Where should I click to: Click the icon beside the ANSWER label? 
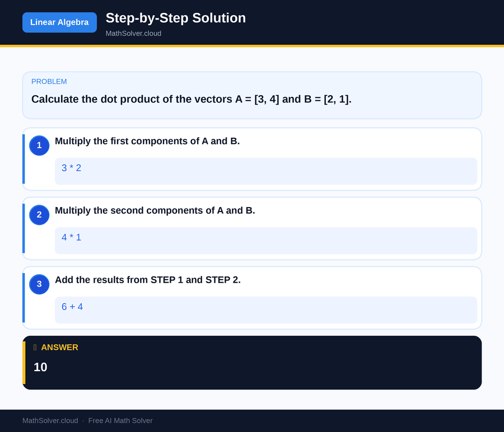[x=34, y=347]
